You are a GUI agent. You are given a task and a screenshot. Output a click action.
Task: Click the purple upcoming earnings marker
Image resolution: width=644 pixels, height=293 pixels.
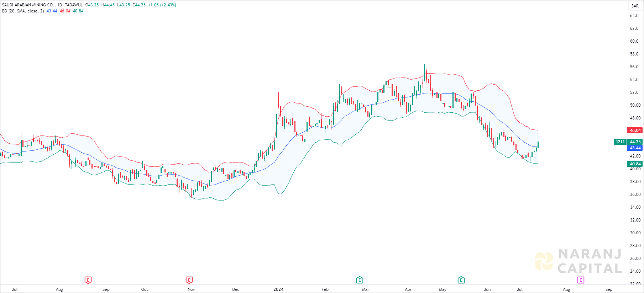[581, 280]
